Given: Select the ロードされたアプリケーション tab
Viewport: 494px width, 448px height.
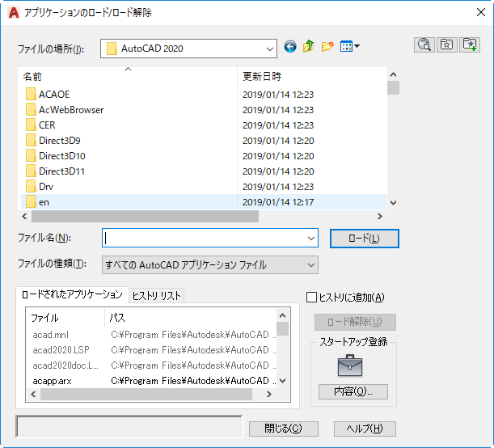Looking at the screenshot, I should point(72,294).
